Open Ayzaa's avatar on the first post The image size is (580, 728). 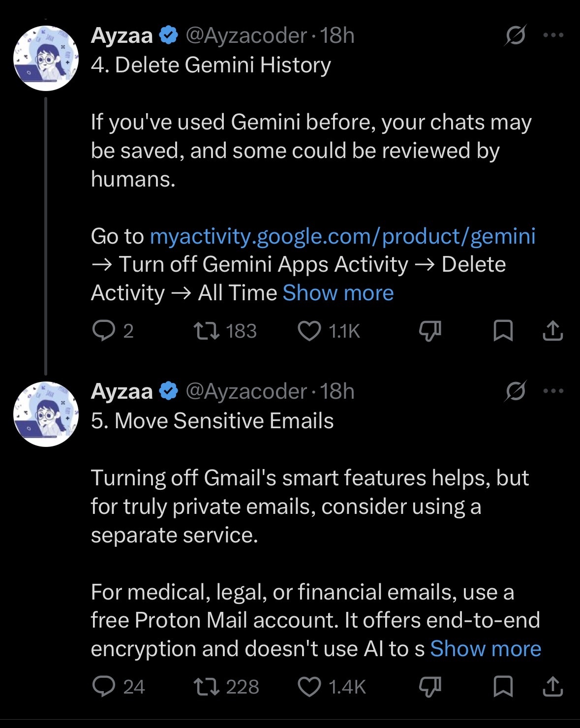click(46, 58)
